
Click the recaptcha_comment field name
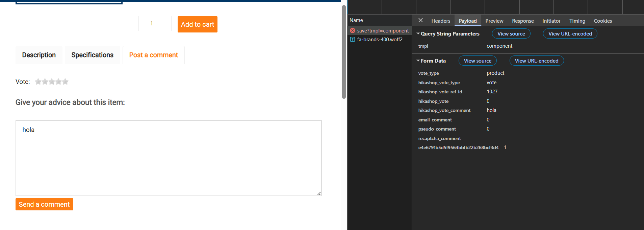pos(439,138)
